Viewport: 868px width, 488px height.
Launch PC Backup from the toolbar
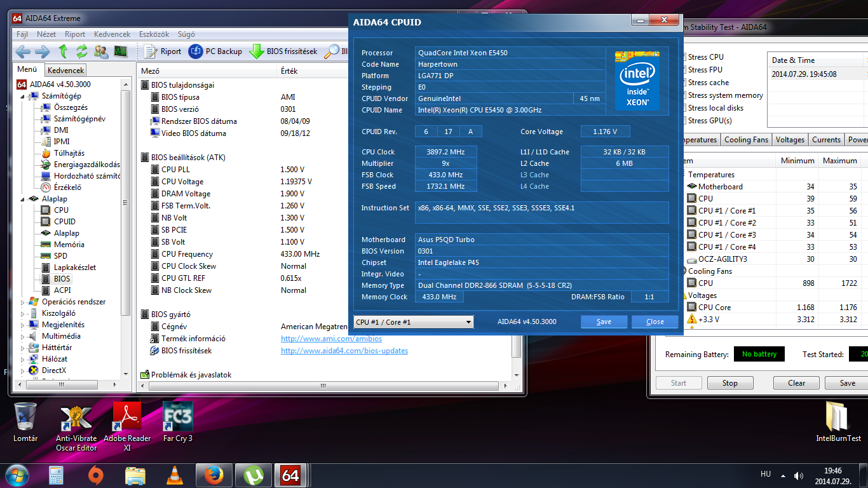pos(215,51)
